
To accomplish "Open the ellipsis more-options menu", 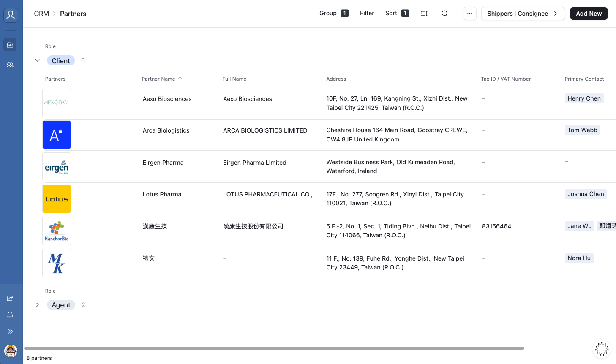I will point(469,13).
